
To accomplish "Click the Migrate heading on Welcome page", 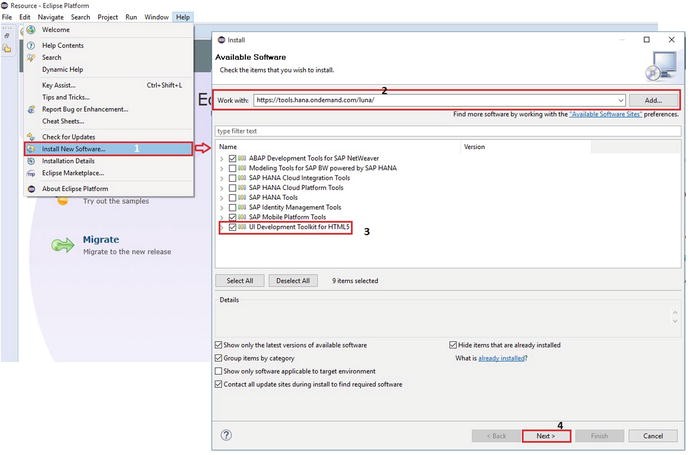I will click(x=101, y=239).
